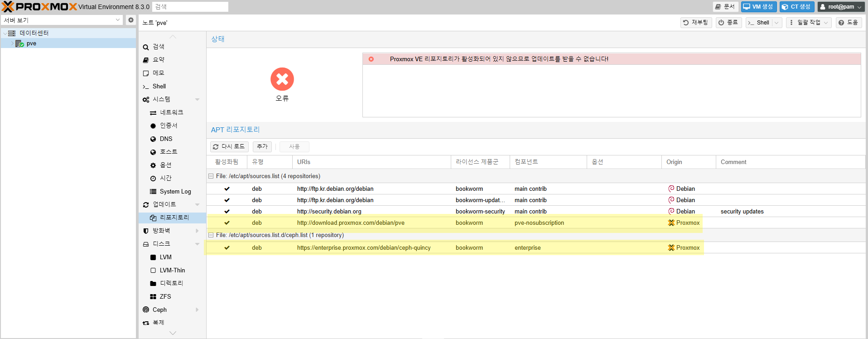Click the pve node icon in tree

coord(19,44)
